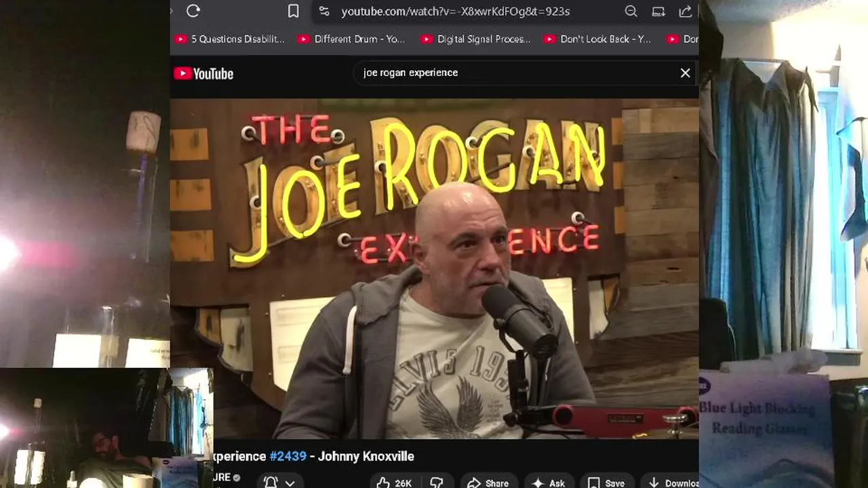Open site settings icon beside the URL
Screen dimensions: 868x488
coord(324,11)
